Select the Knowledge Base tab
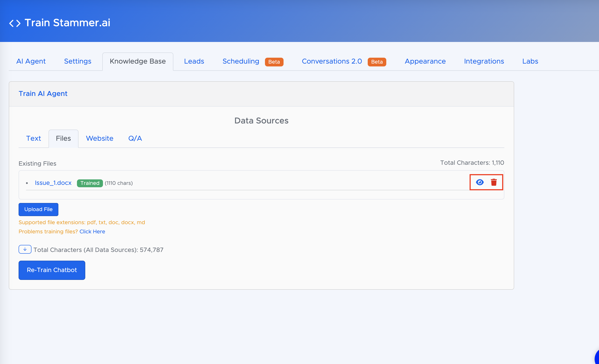This screenshot has width=599, height=364. coord(138,61)
